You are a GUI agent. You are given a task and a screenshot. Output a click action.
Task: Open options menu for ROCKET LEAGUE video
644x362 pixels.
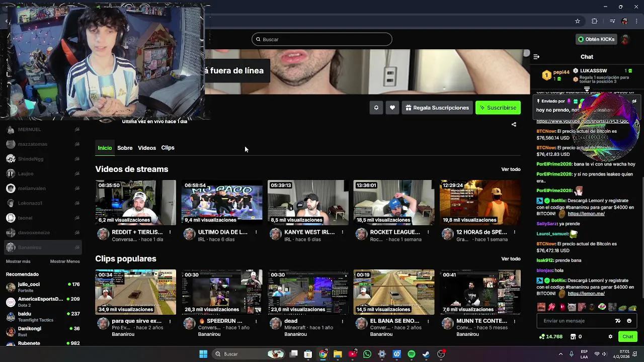428,232
